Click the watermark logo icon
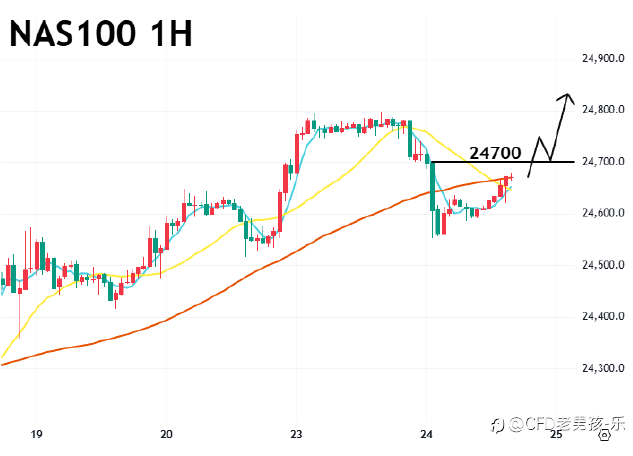This screenshot has width=633, height=456. (x=495, y=424)
